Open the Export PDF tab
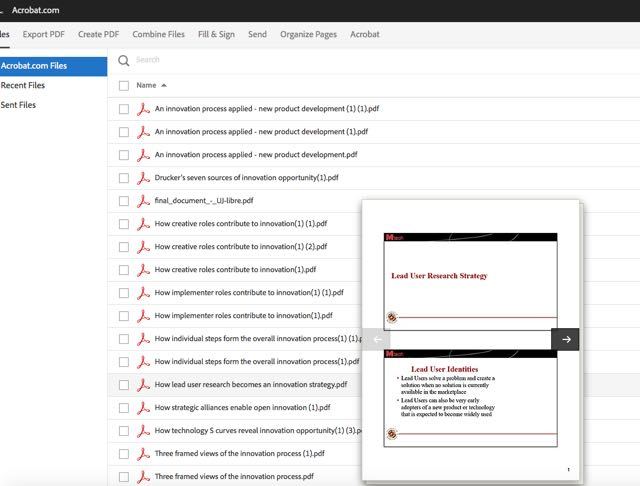640x486 pixels. coord(44,34)
